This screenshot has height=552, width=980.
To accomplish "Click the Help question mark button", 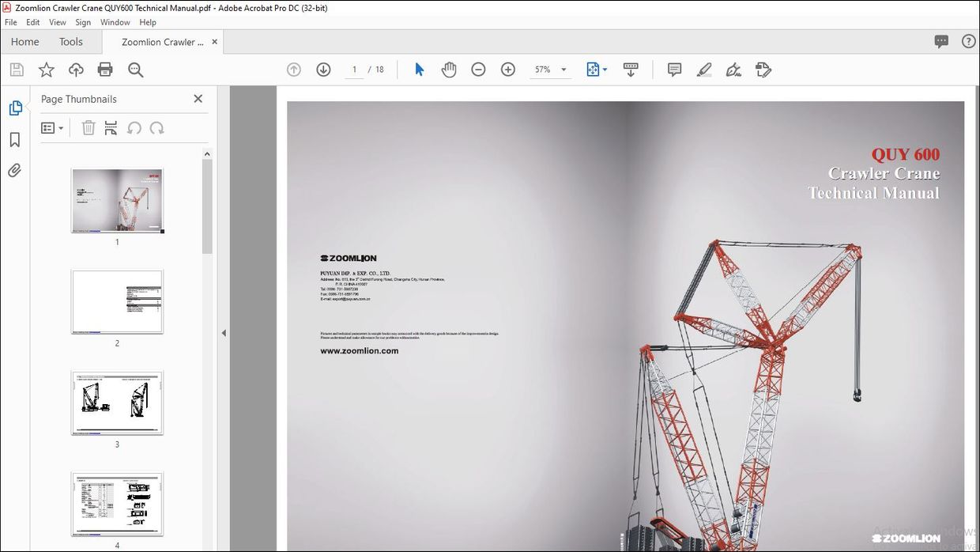I will (969, 41).
